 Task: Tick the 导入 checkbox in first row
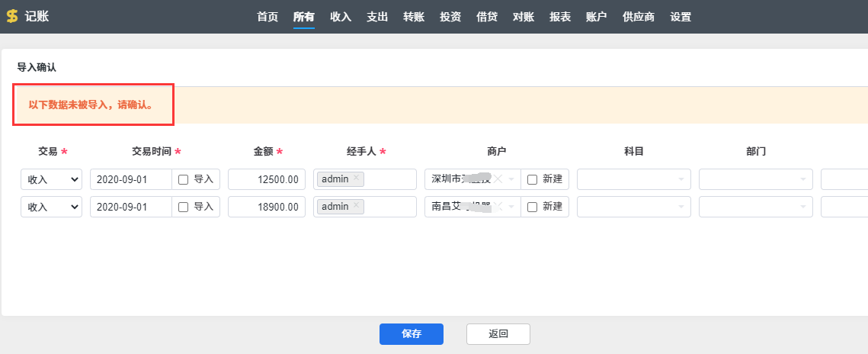pyautogui.click(x=184, y=179)
